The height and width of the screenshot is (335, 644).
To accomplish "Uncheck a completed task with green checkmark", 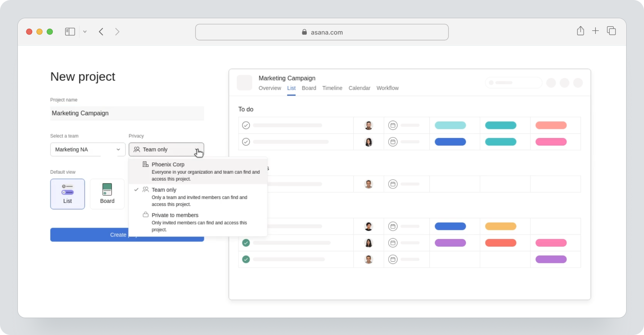I will click(x=246, y=243).
